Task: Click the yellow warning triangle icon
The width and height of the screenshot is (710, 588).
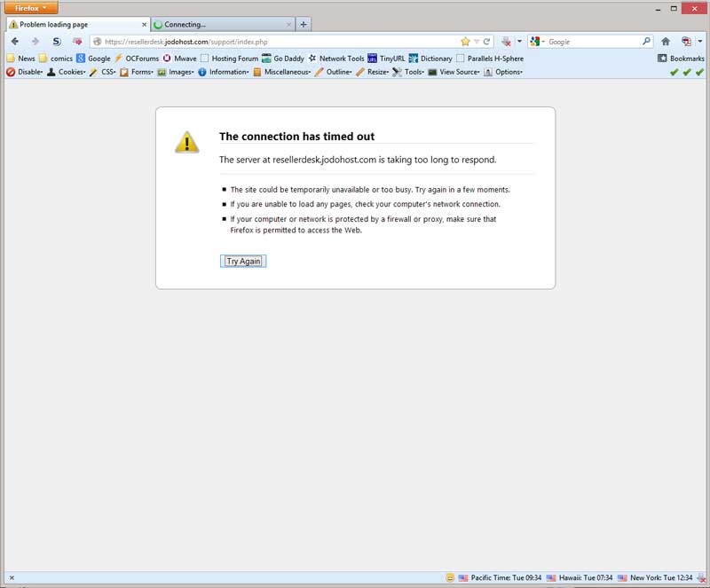Action: tap(187, 142)
